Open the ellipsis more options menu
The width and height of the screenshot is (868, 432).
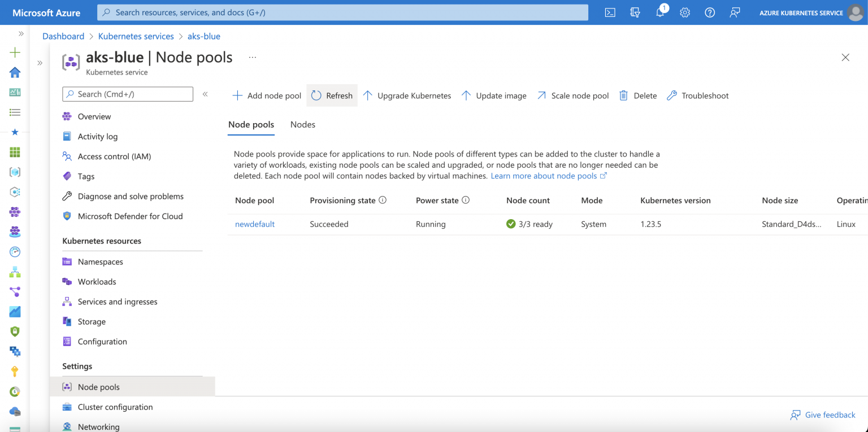pos(252,57)
